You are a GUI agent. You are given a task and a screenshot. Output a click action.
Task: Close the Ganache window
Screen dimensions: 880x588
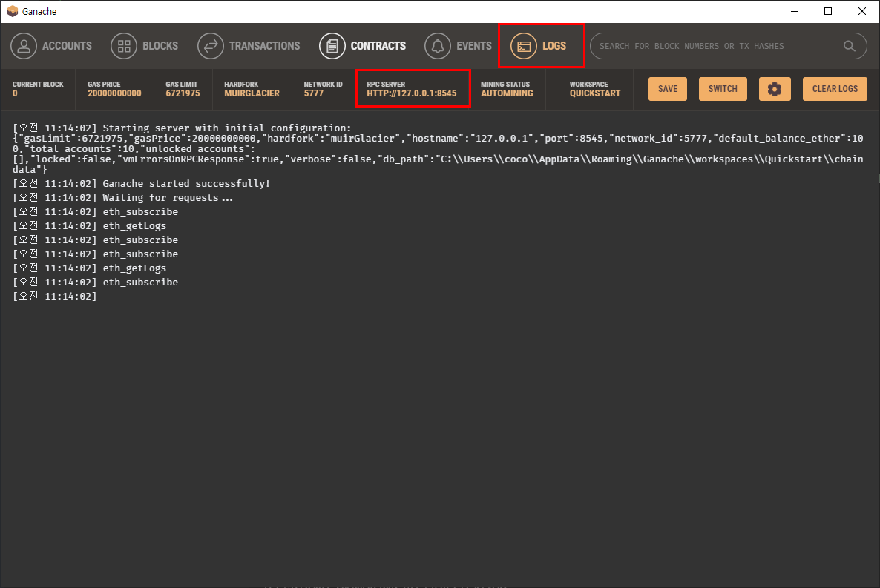coord(862,11)
